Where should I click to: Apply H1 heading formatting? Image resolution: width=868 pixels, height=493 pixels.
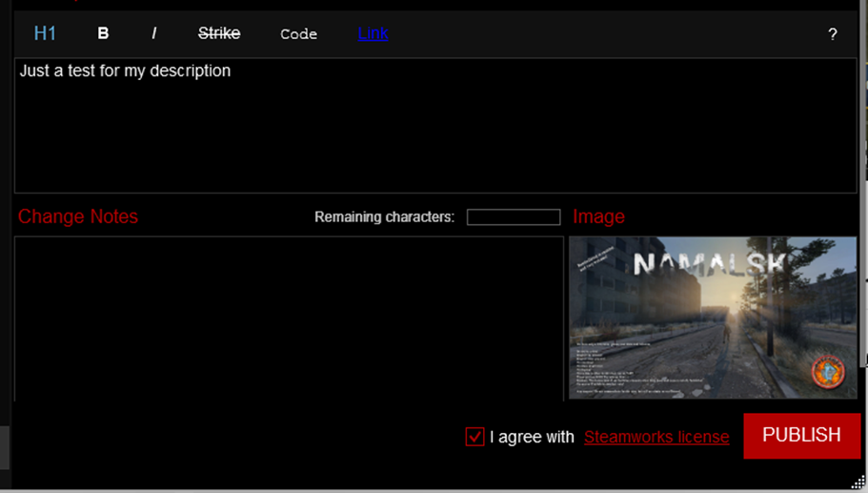point(45,33)
